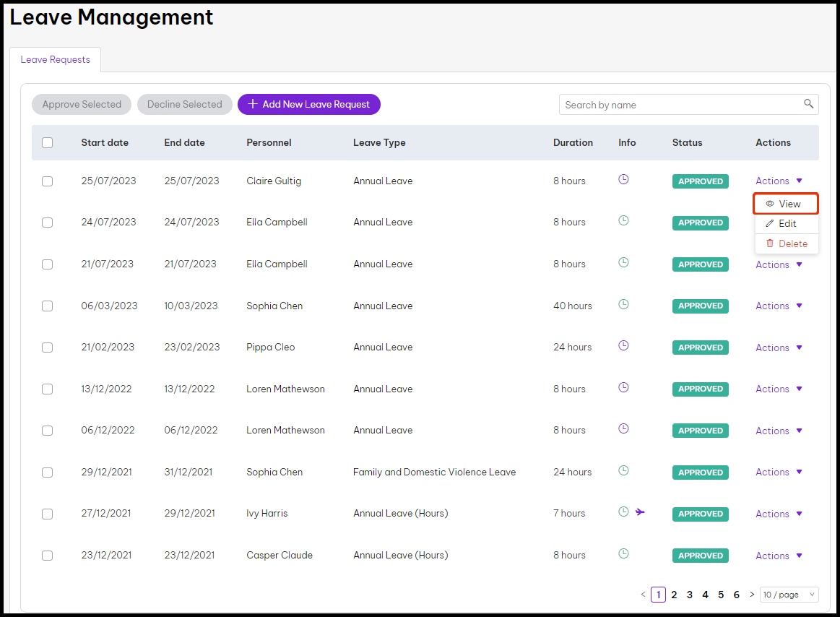Open the Leave Requests tab

pos(56,60)
